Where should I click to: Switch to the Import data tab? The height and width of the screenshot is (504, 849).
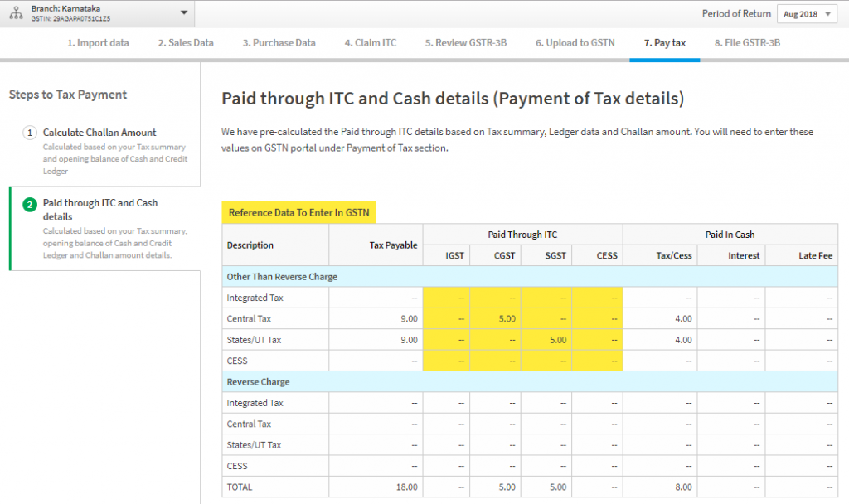[97, 42]
